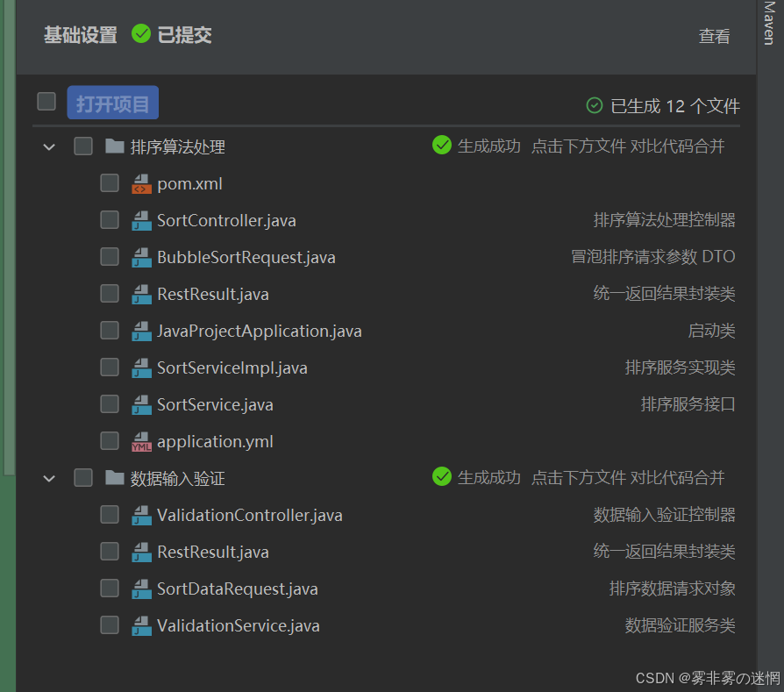Tick the pom.xml checkbox
The width and height of the screenshot is (784, 692).
click(x=110, y=183)
